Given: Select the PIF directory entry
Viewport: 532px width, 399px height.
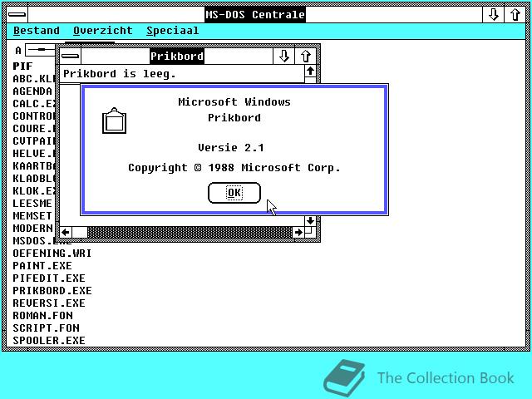Looking at the screenshot, I should (x=22, y=66).
